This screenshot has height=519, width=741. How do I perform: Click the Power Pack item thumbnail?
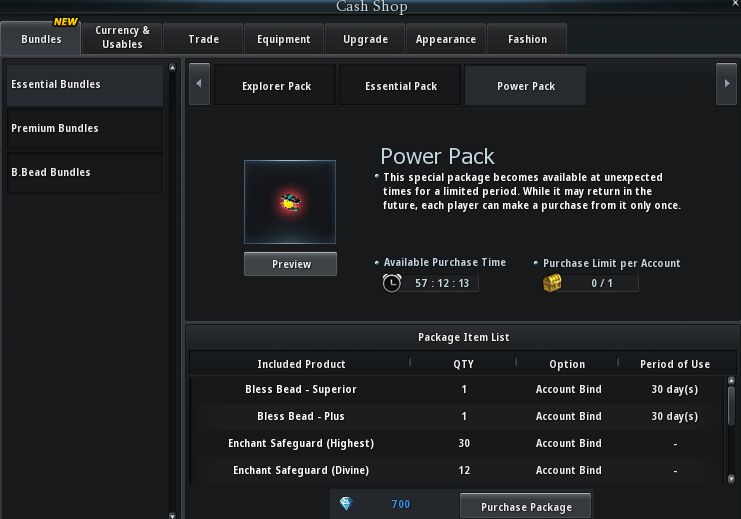coord(290,202)
